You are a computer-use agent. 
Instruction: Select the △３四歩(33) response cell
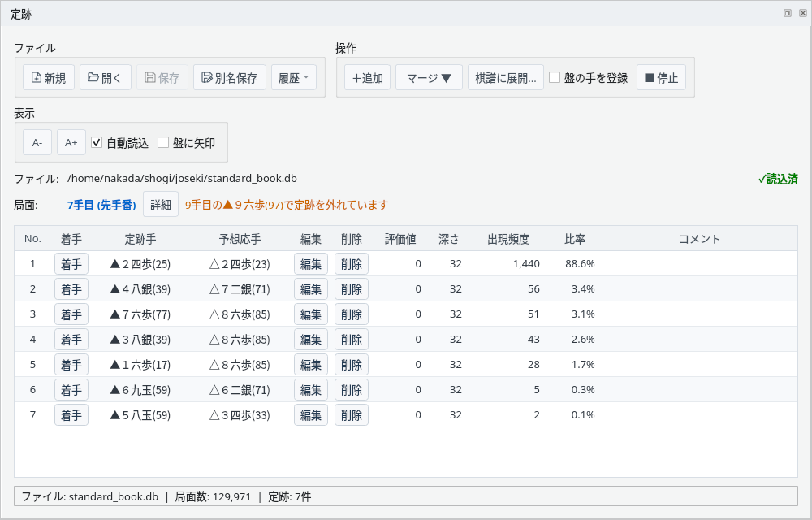[x=240, y=415]
